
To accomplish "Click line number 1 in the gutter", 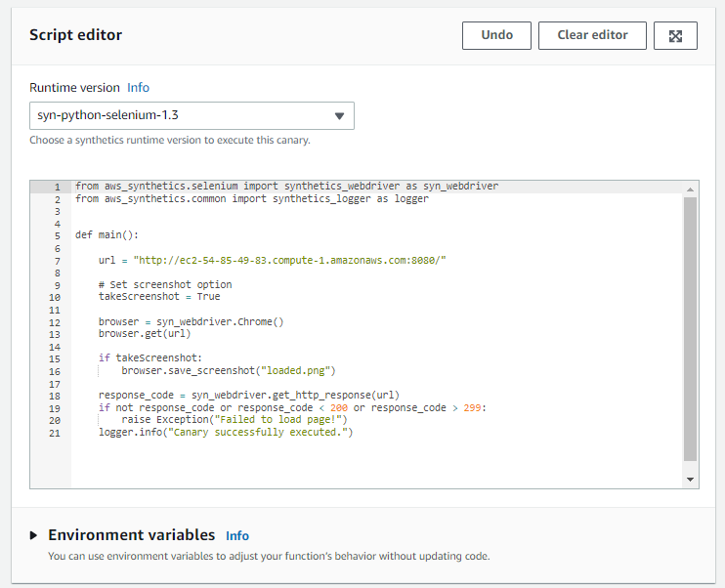I will tap(57, 187).
